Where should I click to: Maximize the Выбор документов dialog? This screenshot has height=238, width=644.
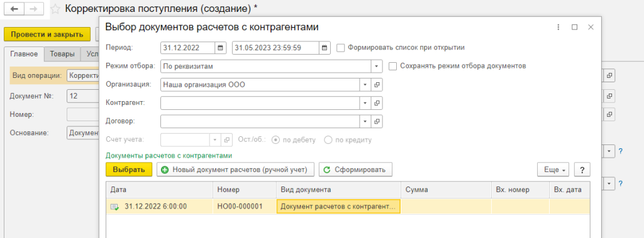click(x=575, y=27)
